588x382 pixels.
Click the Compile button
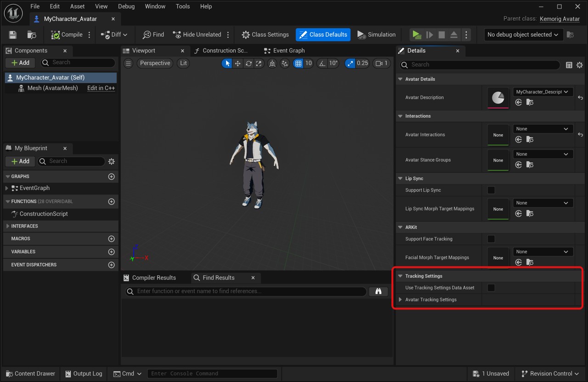tap(67, 35)
